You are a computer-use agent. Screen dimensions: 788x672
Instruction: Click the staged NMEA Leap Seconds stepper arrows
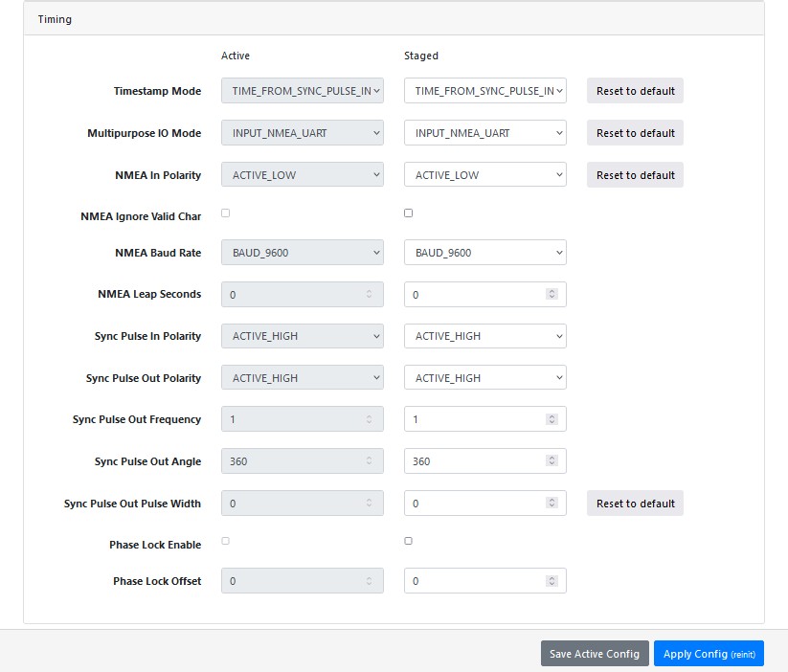coord(552,295)
